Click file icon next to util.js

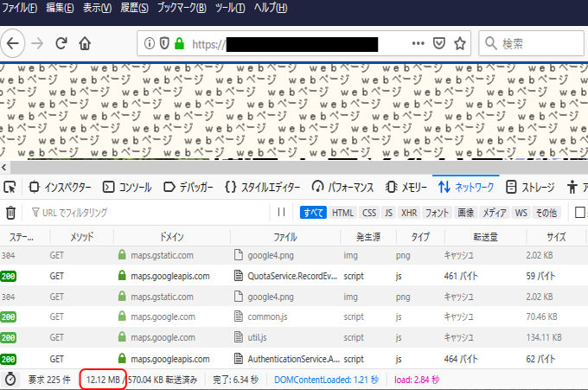[x=239, y=336]
